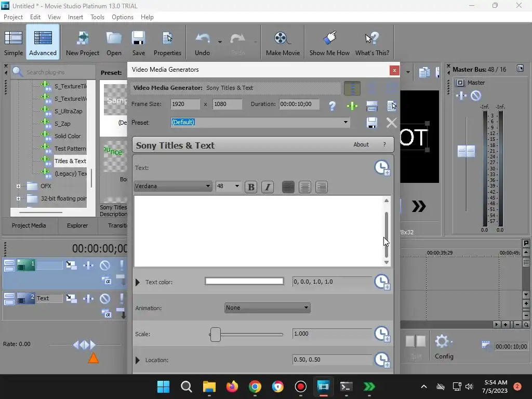532x399 pixels.
Task: Mute the Text track 2
Action: pos(105,299)
